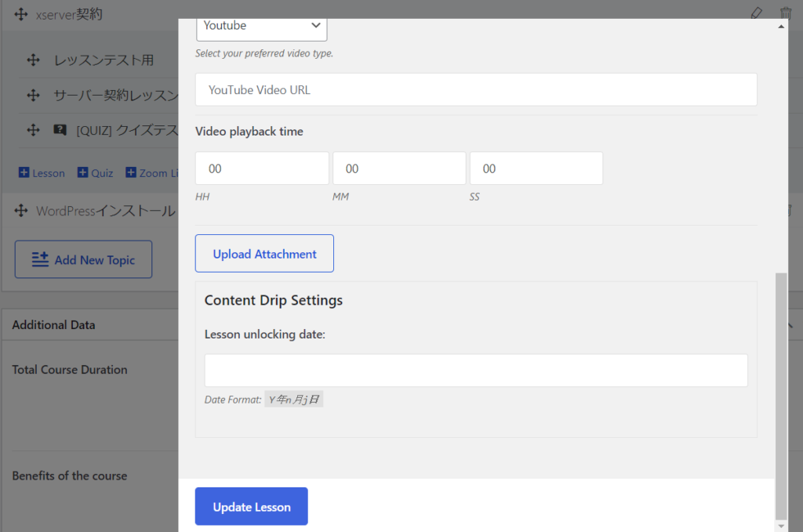The width and height of the screenshot is (803, 532).
Task: Click the drag handle of the [QUIZ] row
Action: pos(33,131)
